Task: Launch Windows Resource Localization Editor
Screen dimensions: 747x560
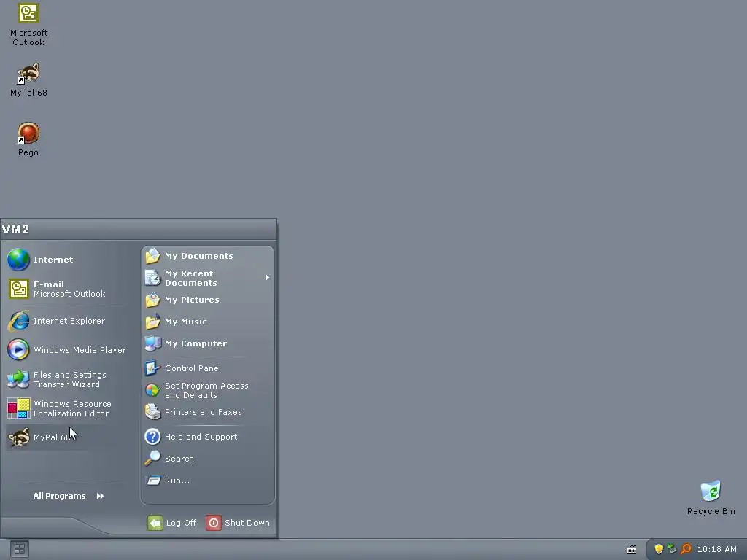Action: click(x=66, y=408)
